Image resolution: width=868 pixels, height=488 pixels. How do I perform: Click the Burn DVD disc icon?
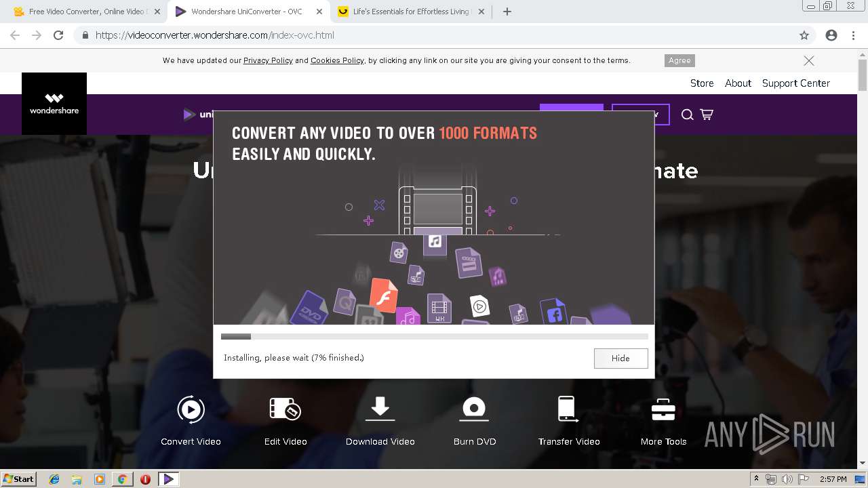[x=475, y=409]
